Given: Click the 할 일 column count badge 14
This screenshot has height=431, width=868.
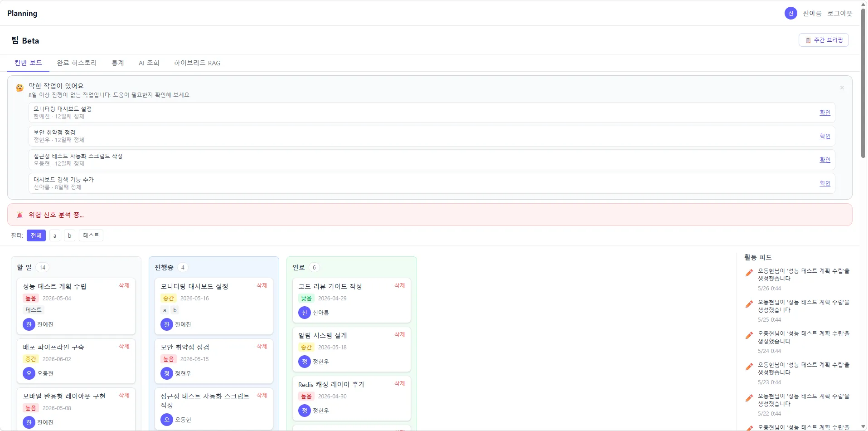Looking at the screenshot, I should (42, 267).
